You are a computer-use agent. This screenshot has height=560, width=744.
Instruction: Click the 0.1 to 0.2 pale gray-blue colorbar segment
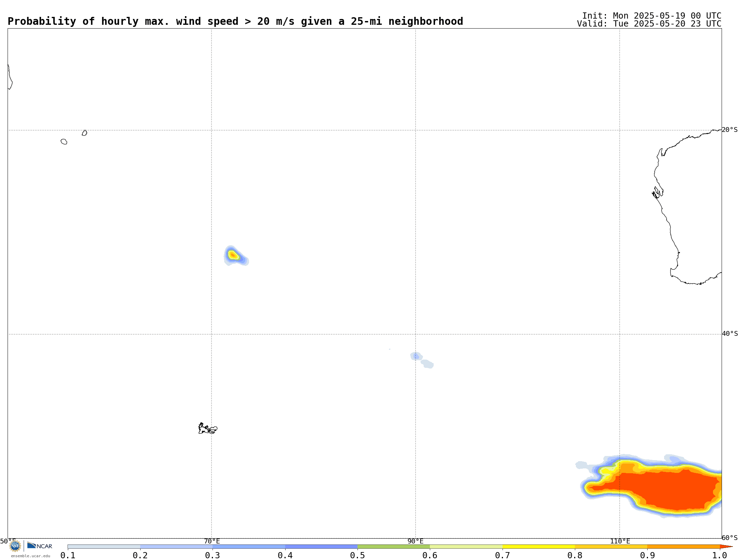pyautogui.click(x=104, y=547)
